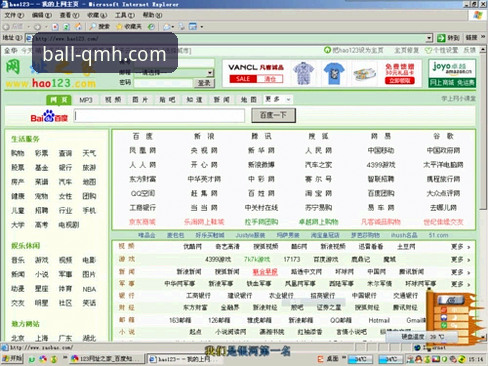The image size is (488, 366).
Task: Open the 帮助 (Help) menu
Action: click(x=152, y=15)
